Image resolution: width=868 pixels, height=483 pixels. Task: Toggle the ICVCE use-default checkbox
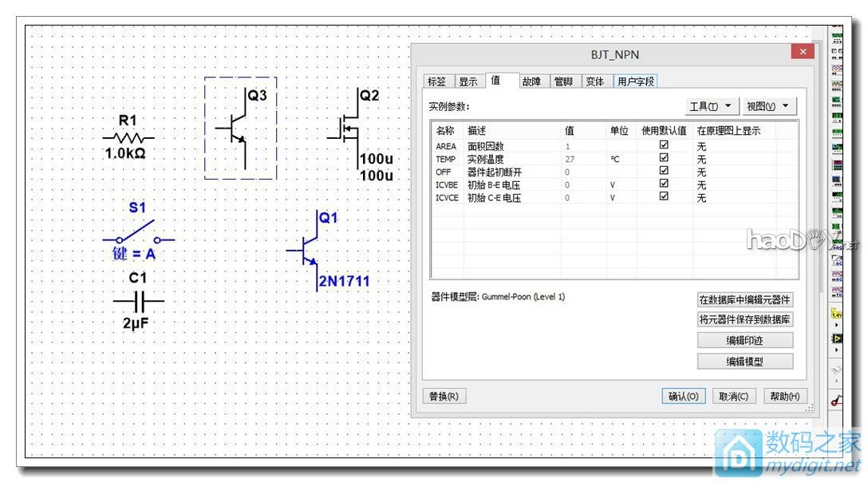pos(664,197)
